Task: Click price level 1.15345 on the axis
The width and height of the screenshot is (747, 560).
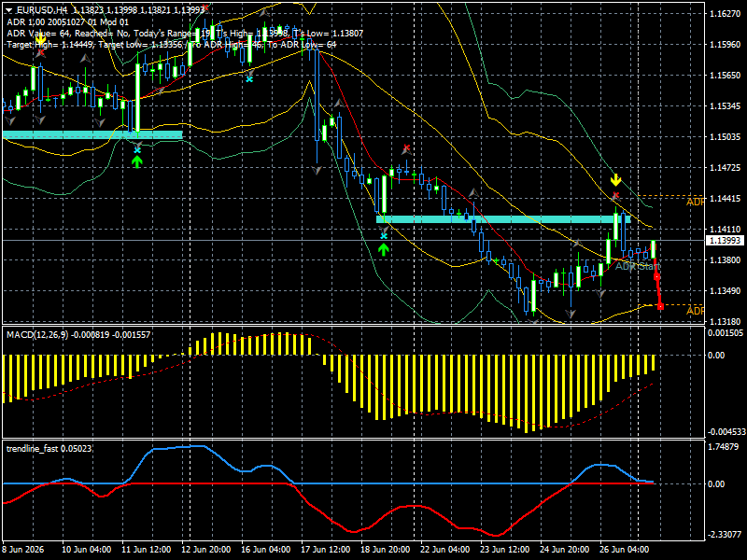Action: pyautogui.click(x=726, y=105)
